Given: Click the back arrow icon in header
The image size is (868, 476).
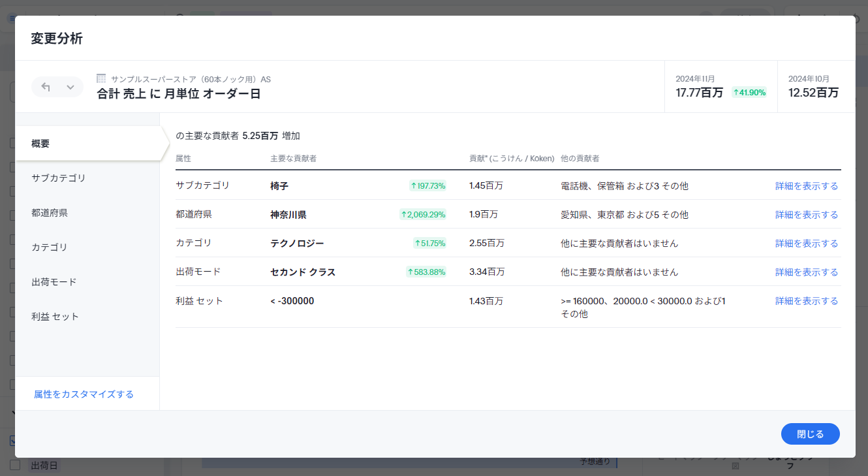Looking at the screenshot, I should (x=46, y=87).
